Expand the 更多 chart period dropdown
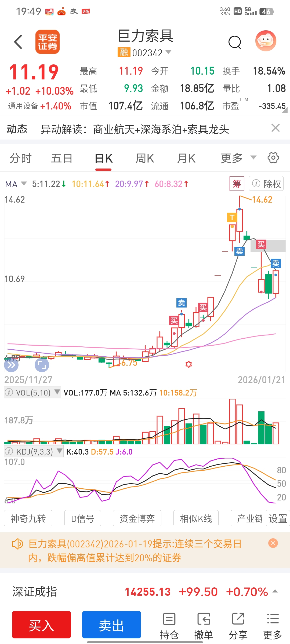The width and height of the screenshot is (290, 644). pyautogui.click(x=238, y=158)
